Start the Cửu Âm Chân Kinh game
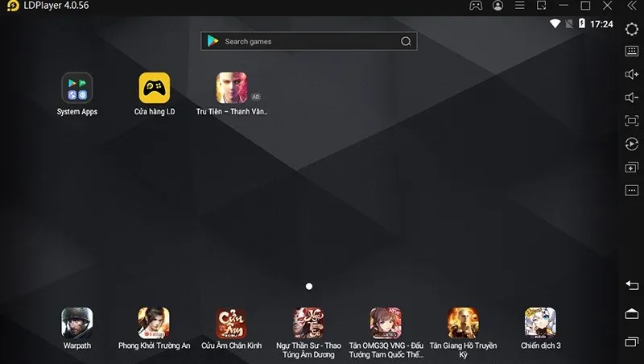The height and width of the screenshot is (364, 644). click(x=231, y=323)
